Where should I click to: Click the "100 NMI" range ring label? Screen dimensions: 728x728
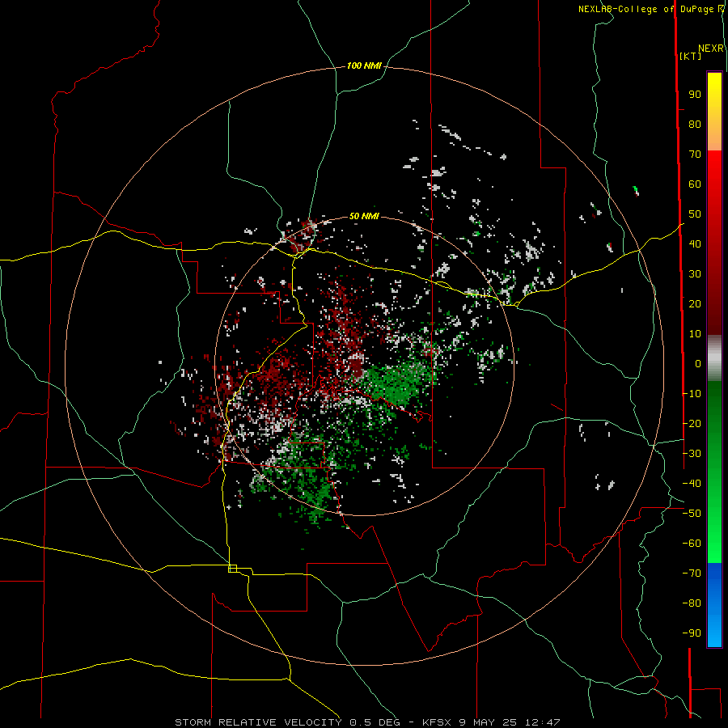(x=364, y=66)
